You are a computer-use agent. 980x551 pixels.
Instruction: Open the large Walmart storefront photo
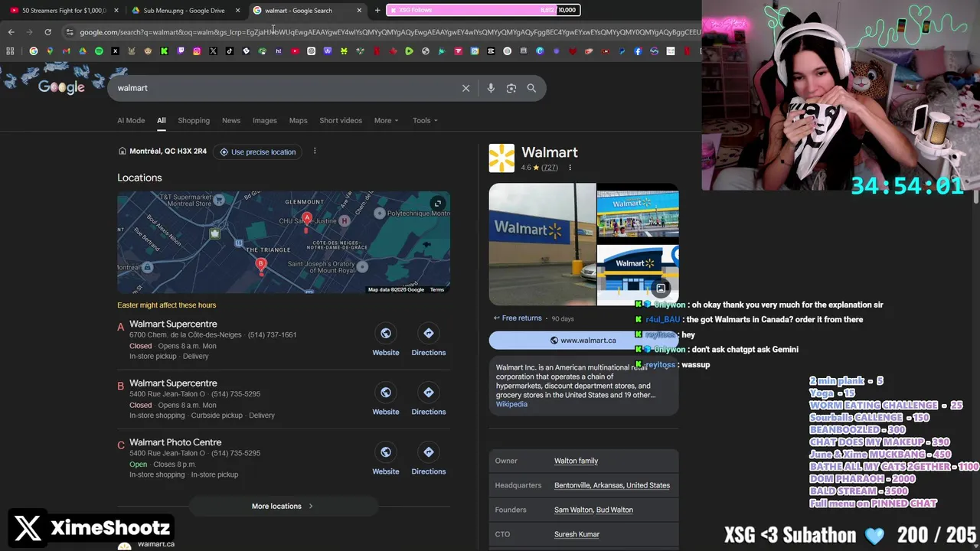[542, 245]
